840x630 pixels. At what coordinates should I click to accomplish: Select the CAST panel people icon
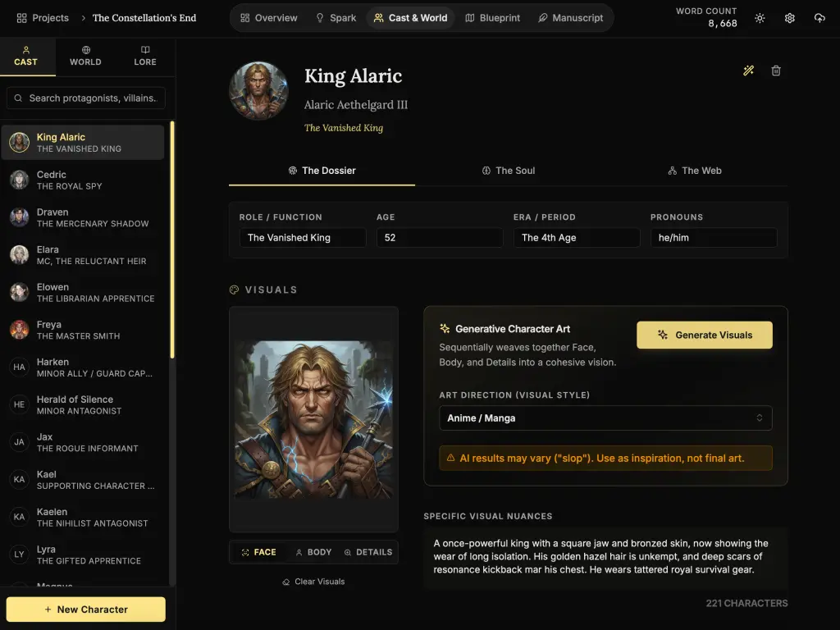pos(26,56)
